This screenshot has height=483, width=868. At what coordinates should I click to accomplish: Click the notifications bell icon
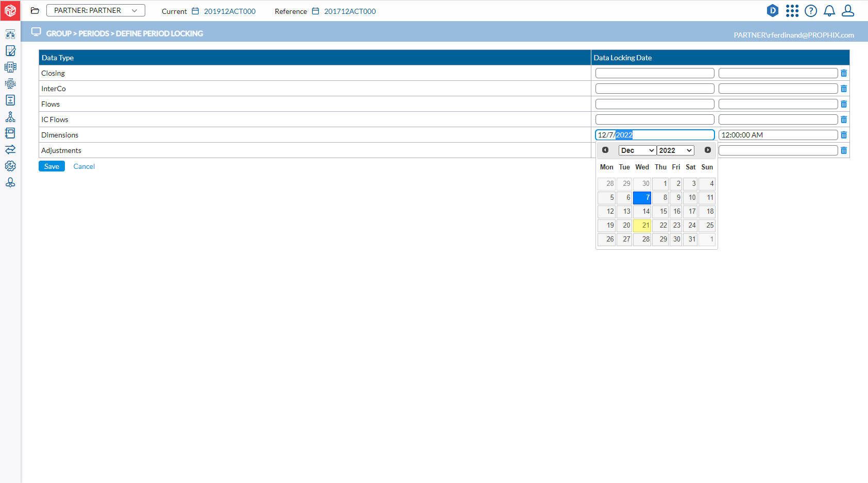tap(829, 11)
